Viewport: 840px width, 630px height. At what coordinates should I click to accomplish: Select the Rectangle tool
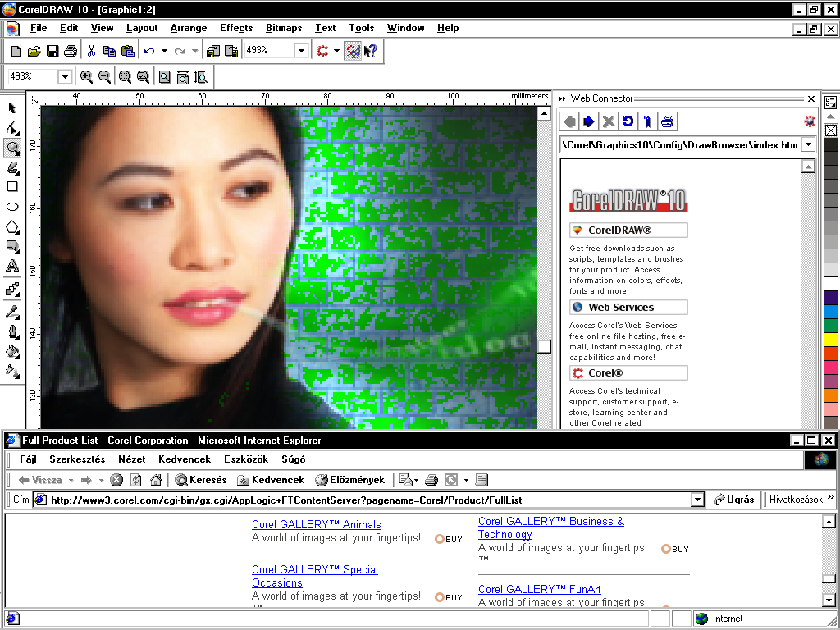pos(12,187)
